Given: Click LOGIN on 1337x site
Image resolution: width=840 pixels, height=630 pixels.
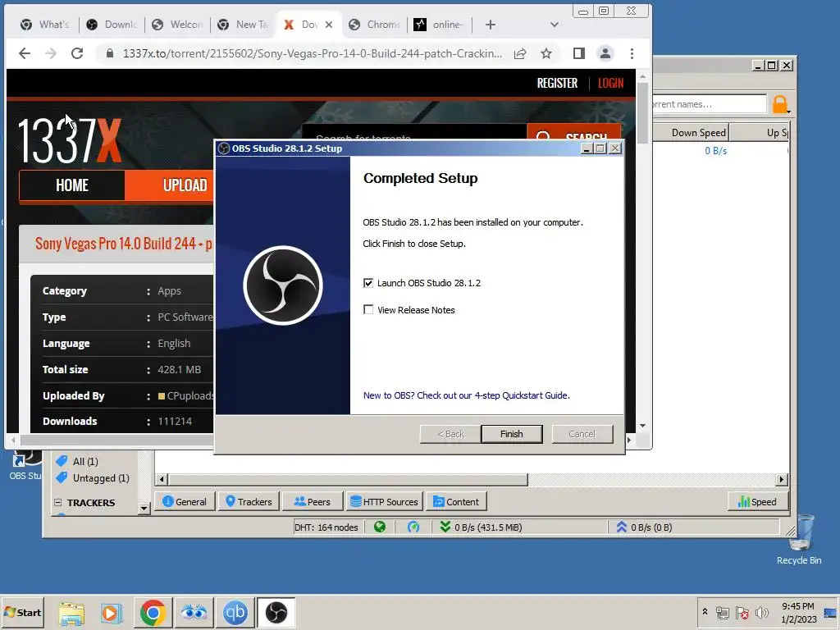Looking at the screenshot, I should point(610,83).
